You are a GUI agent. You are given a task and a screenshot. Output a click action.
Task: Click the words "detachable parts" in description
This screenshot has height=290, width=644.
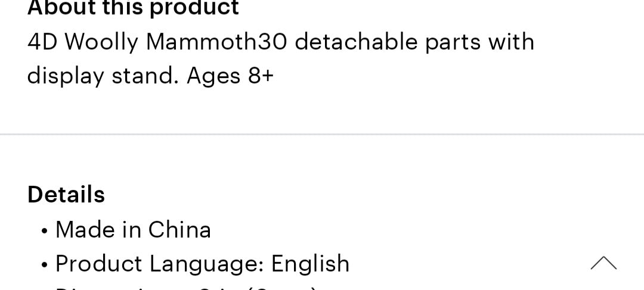click(x=388, y=42)
